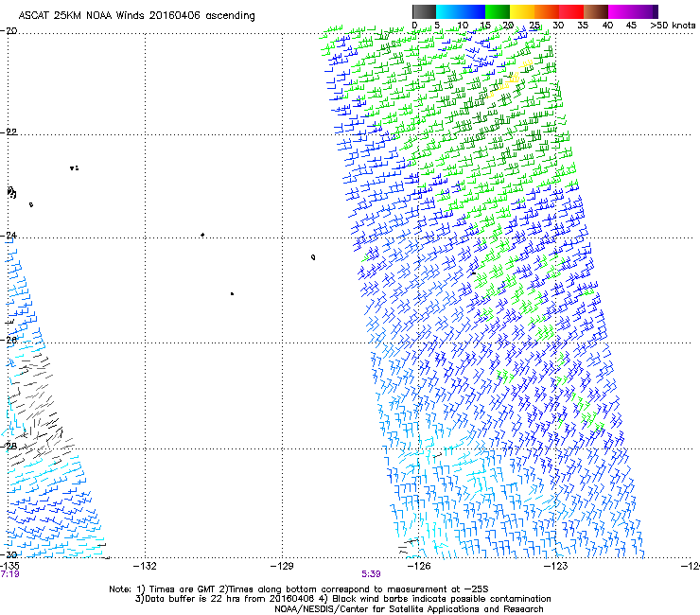Pick the brown 35-40 knots legend segment
The width and height of the screenshot is (700, 615).
(x=596, y=11)
